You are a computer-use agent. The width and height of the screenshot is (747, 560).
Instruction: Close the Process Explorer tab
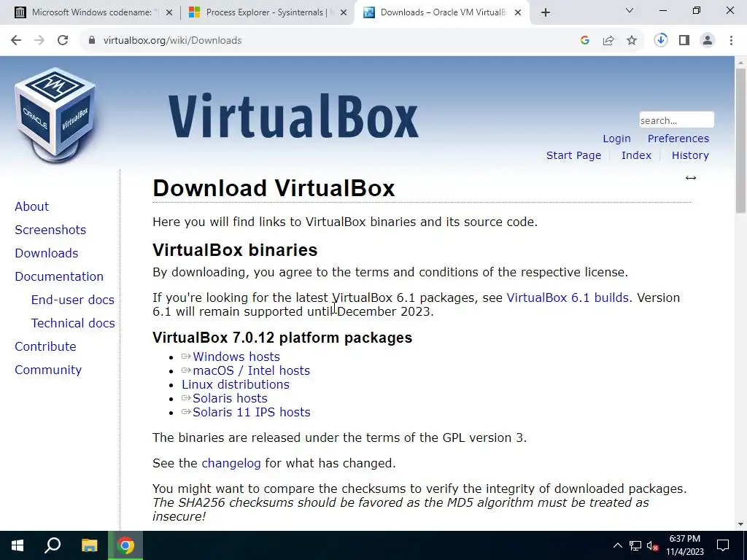click(x=344, y=12)
